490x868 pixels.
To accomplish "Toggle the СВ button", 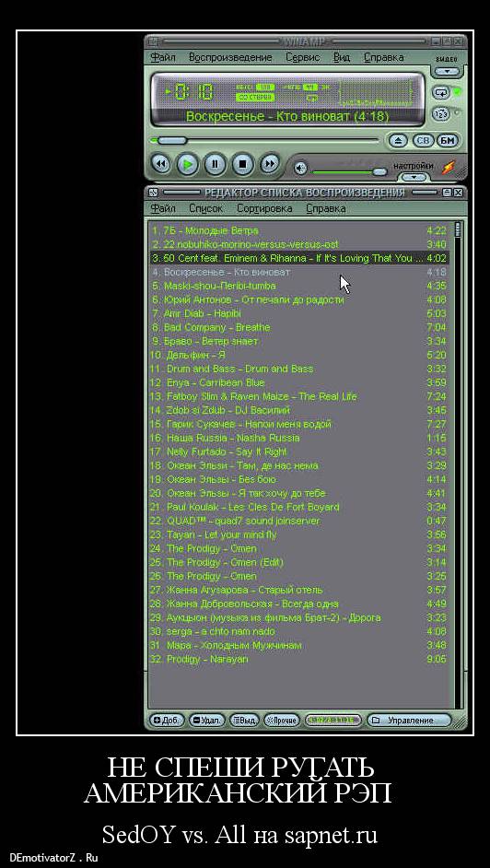I will (423, 141).
